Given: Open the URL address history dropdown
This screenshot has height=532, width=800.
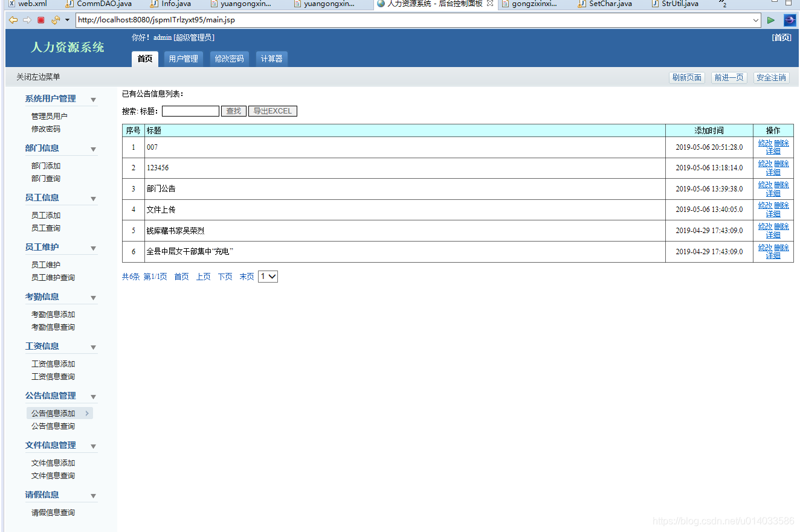Looking at the screenshot, I should (756, 20).
